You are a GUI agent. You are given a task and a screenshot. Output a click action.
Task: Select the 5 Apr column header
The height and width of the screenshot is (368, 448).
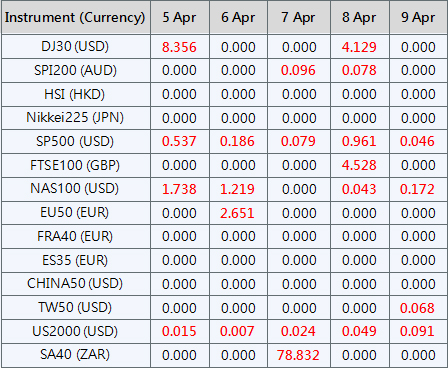click(x=180, y=18)
